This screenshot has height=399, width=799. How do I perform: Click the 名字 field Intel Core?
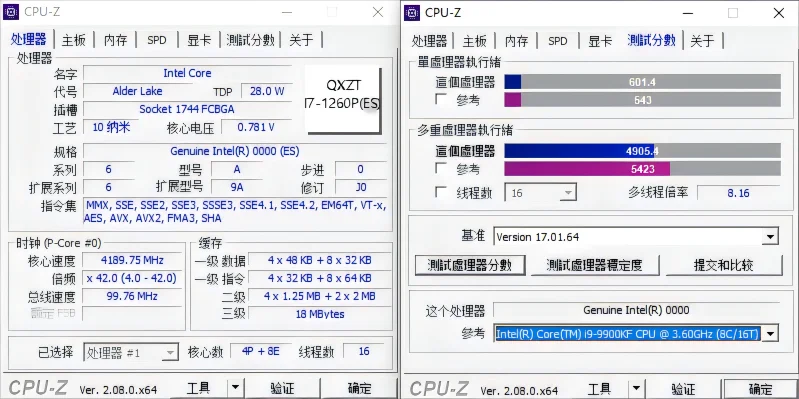click(188, 73)
